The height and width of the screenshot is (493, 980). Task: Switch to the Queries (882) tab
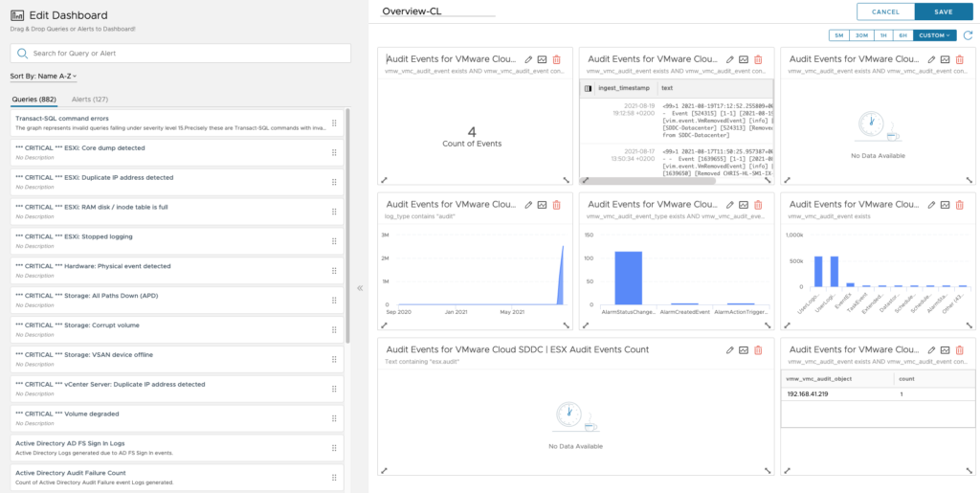33,100
